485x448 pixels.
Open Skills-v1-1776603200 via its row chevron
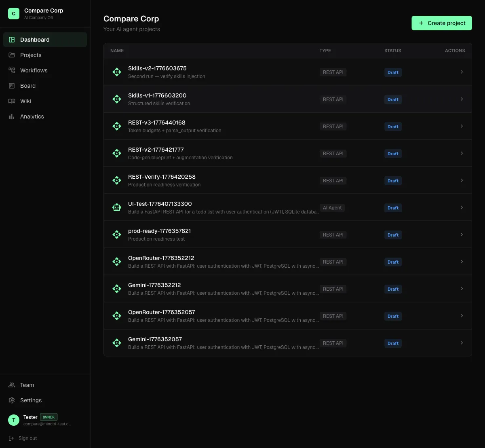coord(462,99)
